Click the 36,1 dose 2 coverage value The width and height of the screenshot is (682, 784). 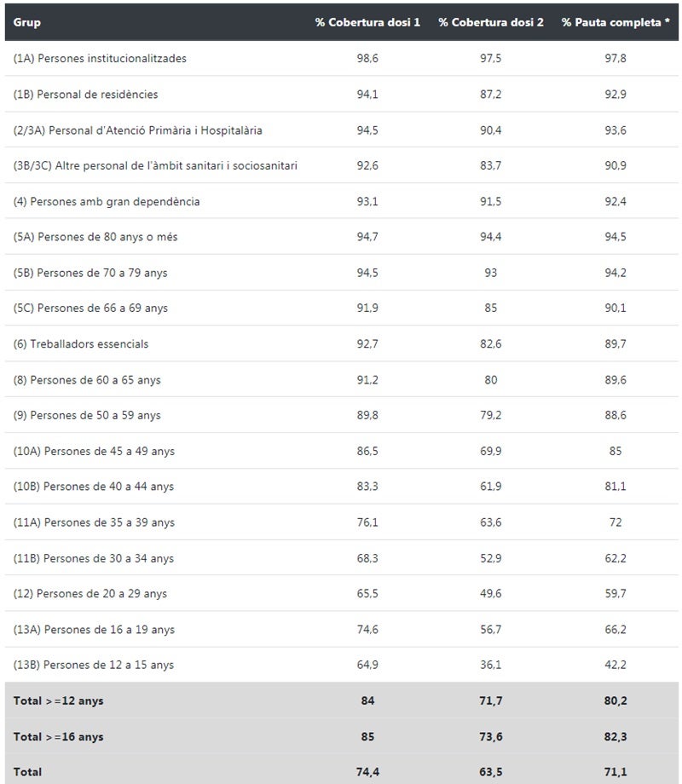(491, 665)
